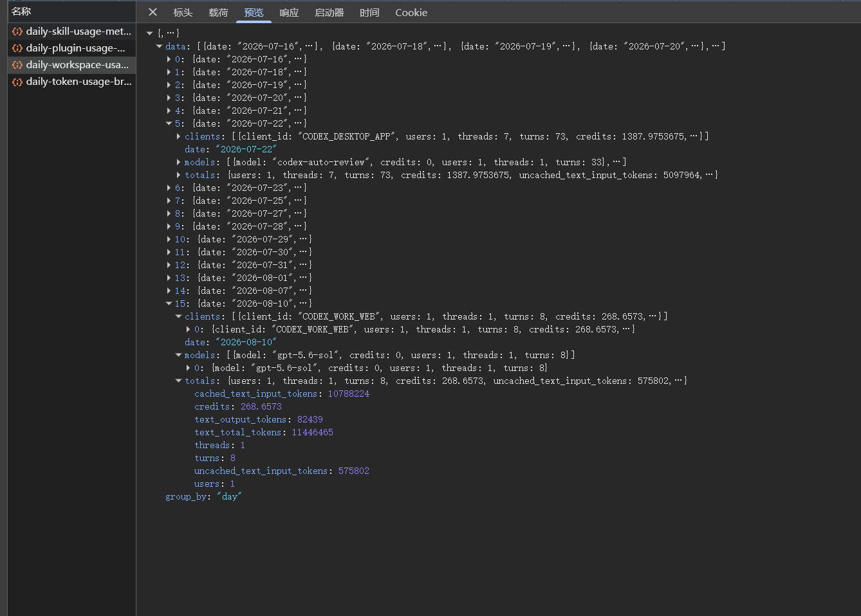Collapse item 15 dated 2026-08-10
Image resolution: width=861 pixels, height=616 pixels.
click(169, 303)
